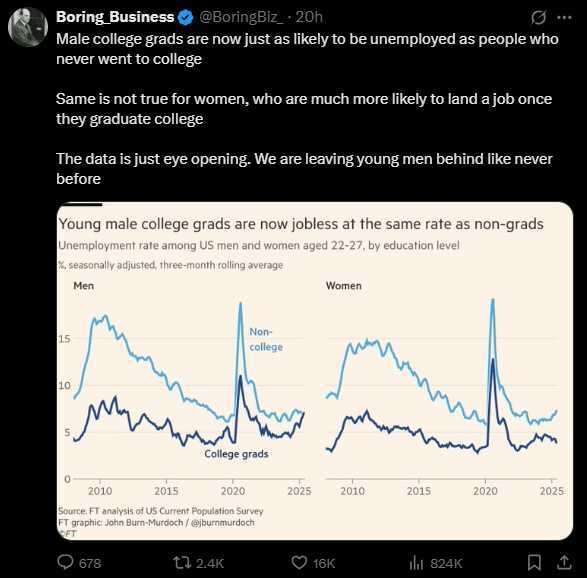Bookmark this post

click(534, 562)
